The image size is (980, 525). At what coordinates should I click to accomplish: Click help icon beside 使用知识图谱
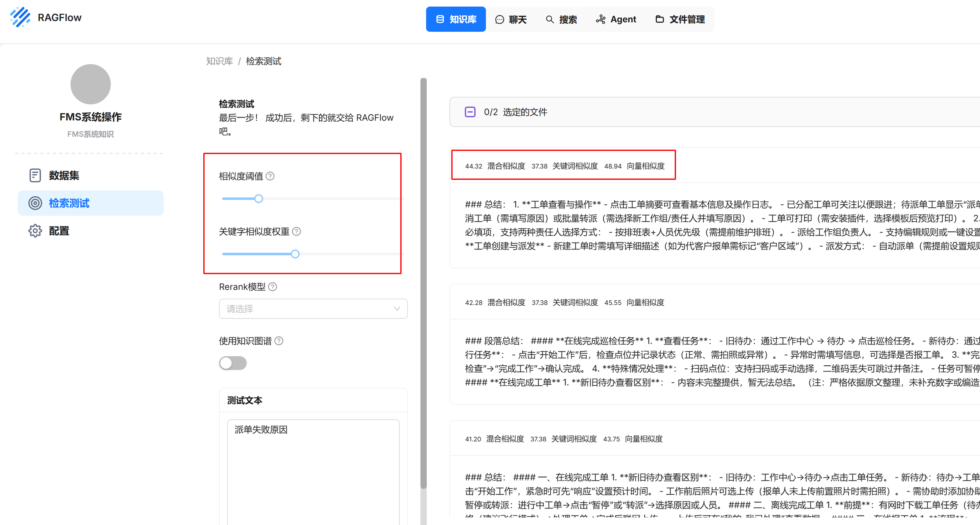(x=279, y=341)
